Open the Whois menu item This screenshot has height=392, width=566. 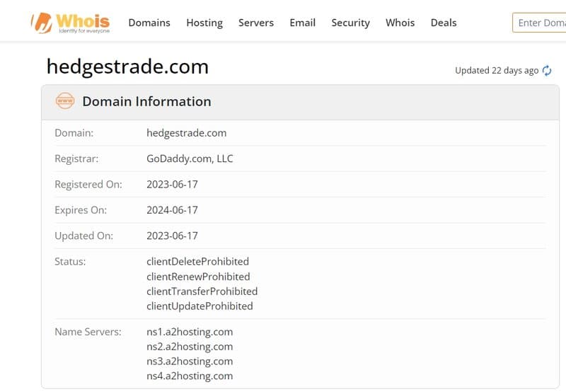400,23
